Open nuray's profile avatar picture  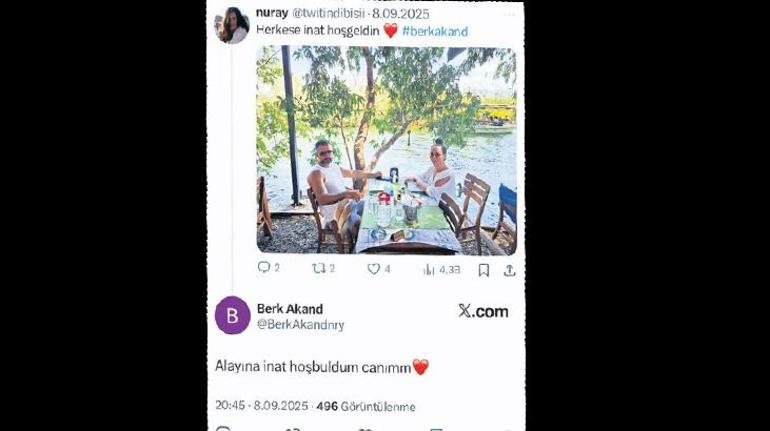[x=232, y=25]
